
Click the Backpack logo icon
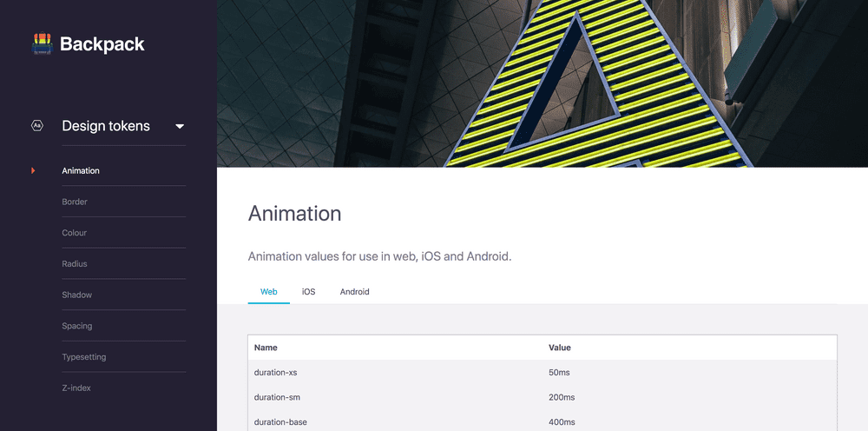pyautogui.click(x=42, y=44)
